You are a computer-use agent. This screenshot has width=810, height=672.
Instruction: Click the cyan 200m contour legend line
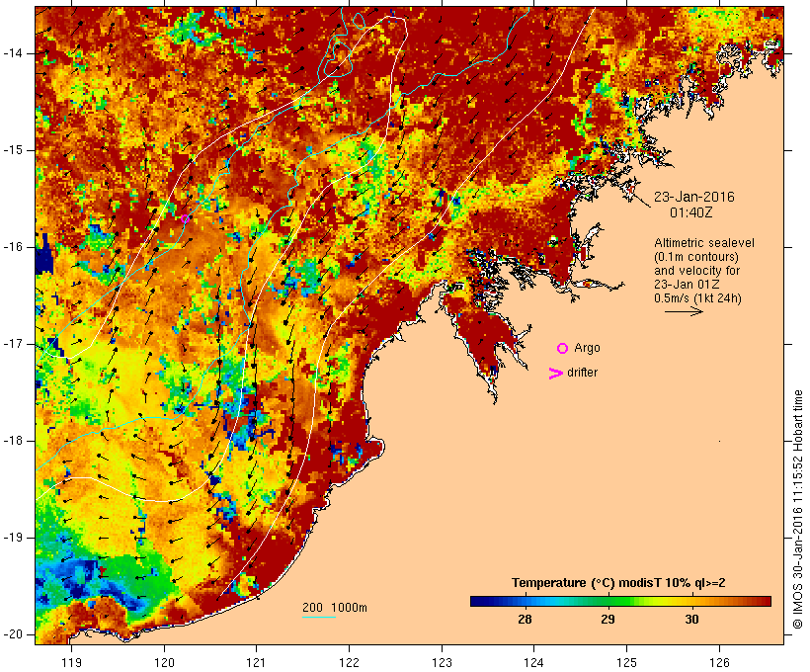tap(319, 617)
